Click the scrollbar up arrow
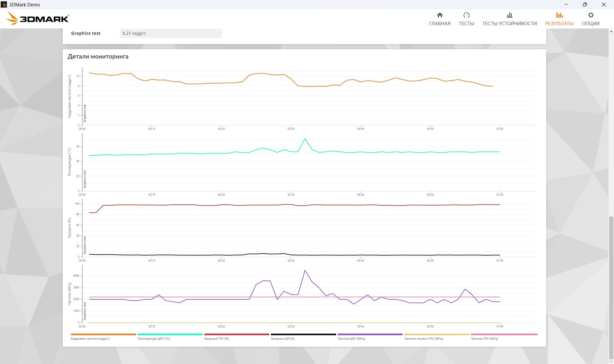 tap(611, 31)
